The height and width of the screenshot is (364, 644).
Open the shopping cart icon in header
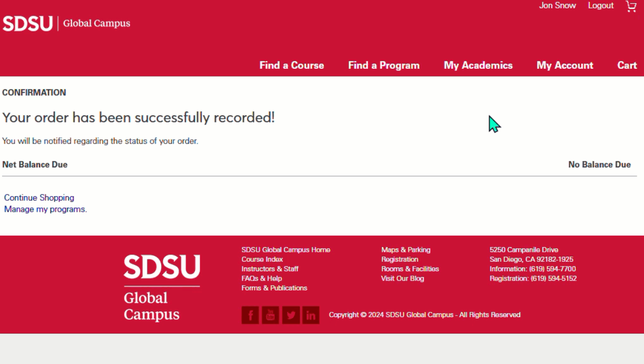pyautogui.click(x=631, y=6)
